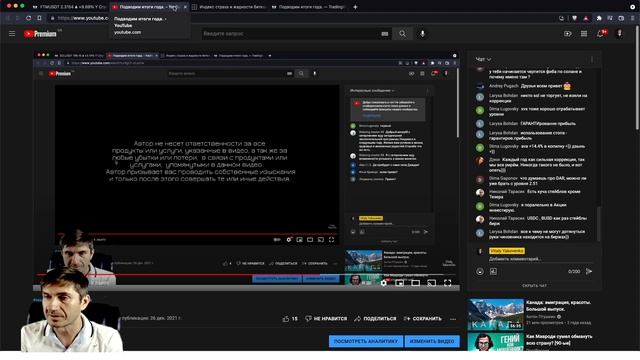Share the video via ПОДЕЛИТЬСЯ
The height and width of the screenshot is (360, 640).
(x=376, y=319)
